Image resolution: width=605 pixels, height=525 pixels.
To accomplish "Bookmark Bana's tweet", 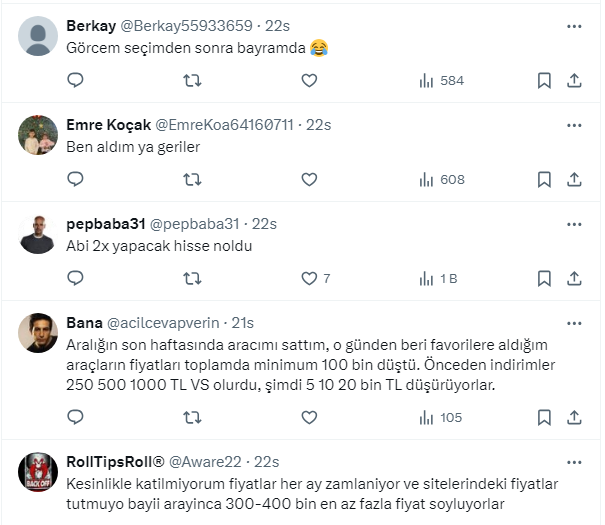I will 543,417.
